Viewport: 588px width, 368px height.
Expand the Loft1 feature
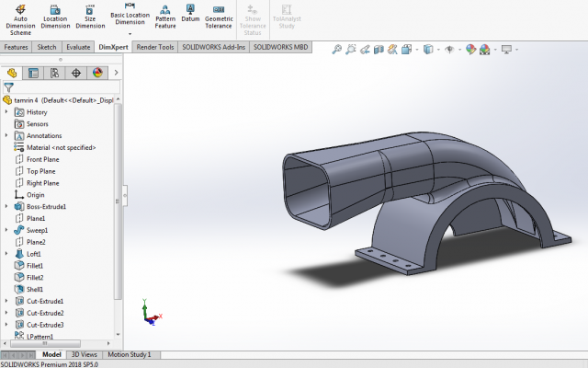tap(6, 254)
